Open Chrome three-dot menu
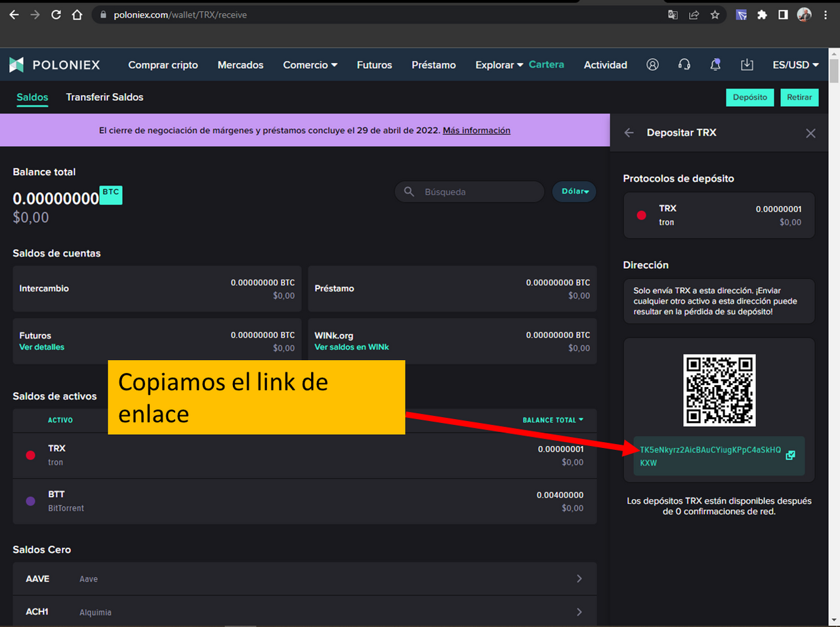This screenshot has height=627, width=840. pos(826,14)
